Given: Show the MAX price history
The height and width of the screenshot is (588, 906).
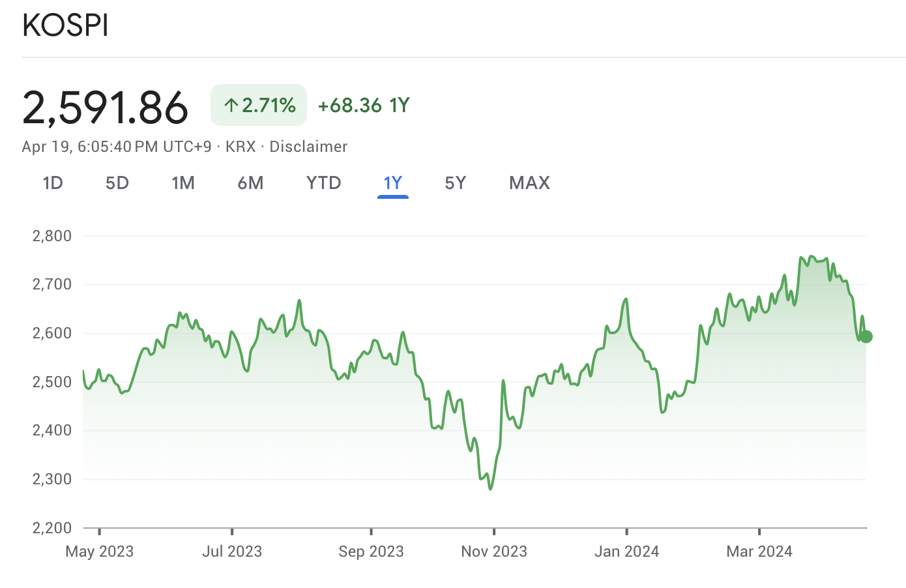Looking at the screenshot, I should (x=529, y=183).
